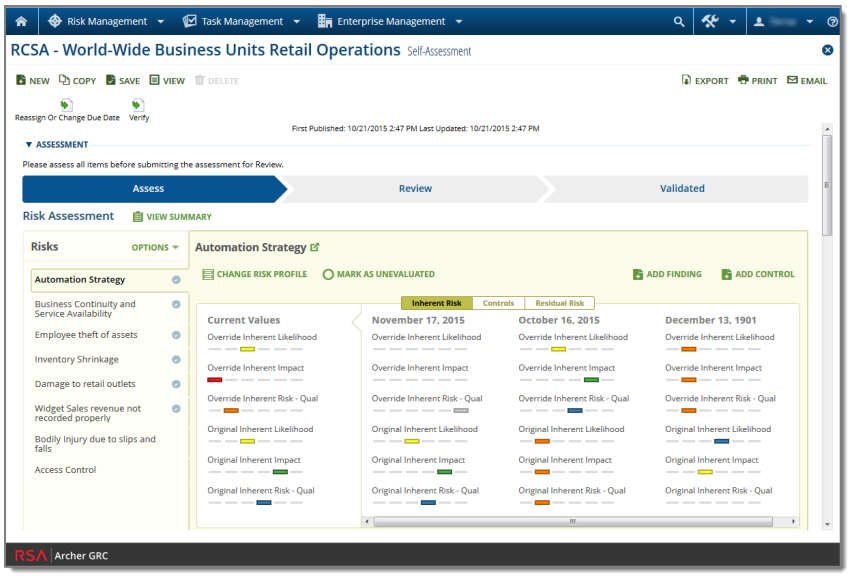
Task: Switch to the Controls tab
Action: (x=498, y=303)
